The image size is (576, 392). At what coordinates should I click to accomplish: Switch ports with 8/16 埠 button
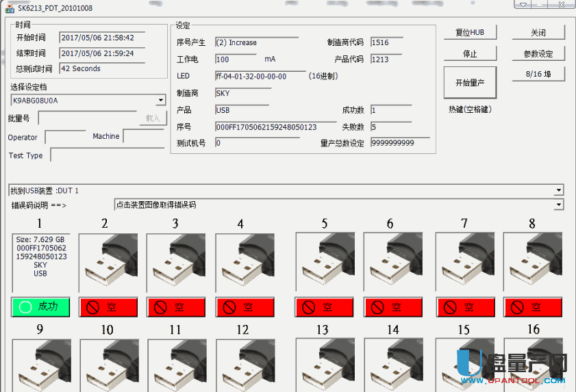pyautogui.click(x=538, y=74)
